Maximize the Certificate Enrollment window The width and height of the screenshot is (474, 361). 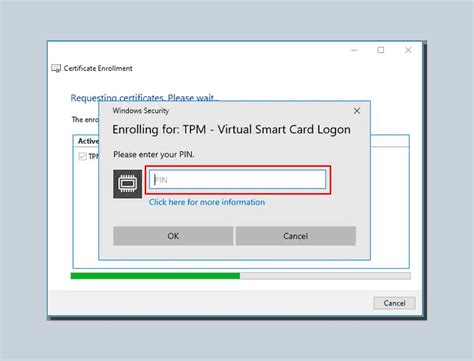point(381,50)
